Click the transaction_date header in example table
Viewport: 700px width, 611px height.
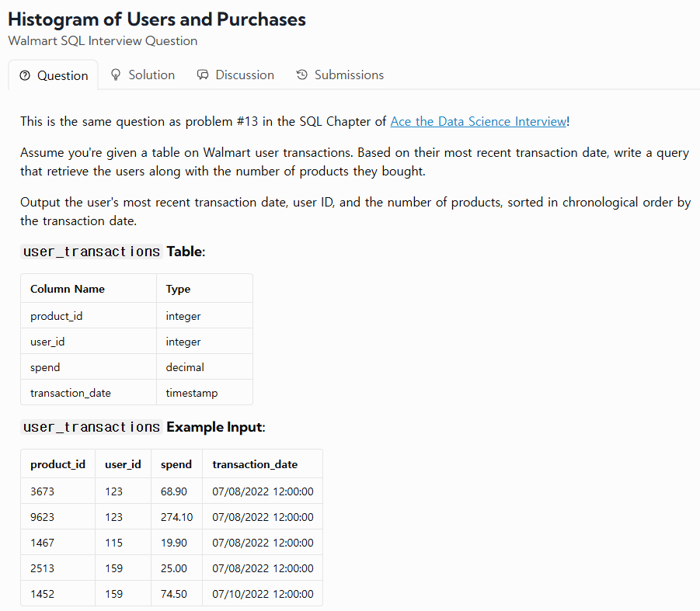click(263, 464)
